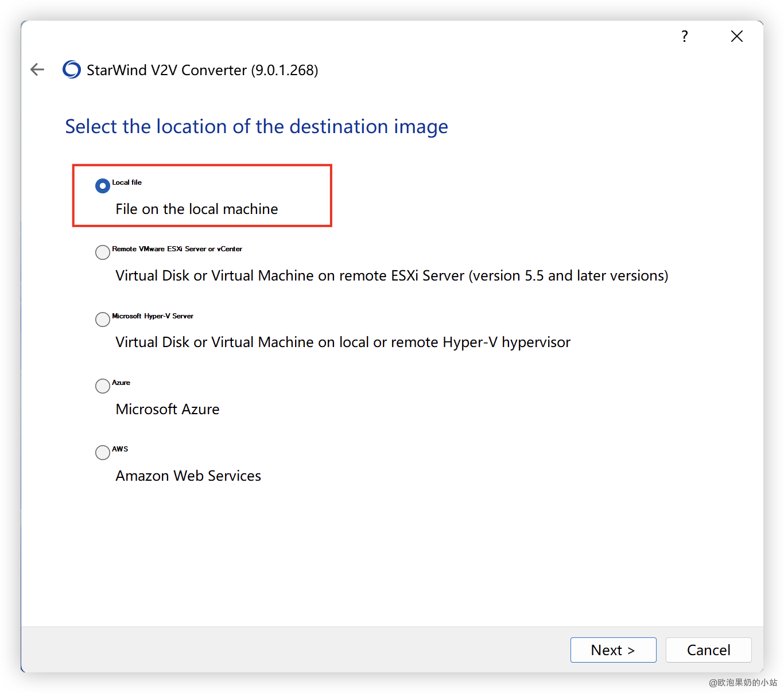Click the StarWind logo icon
Screen dimensions: 784x693
click(72, 69)
